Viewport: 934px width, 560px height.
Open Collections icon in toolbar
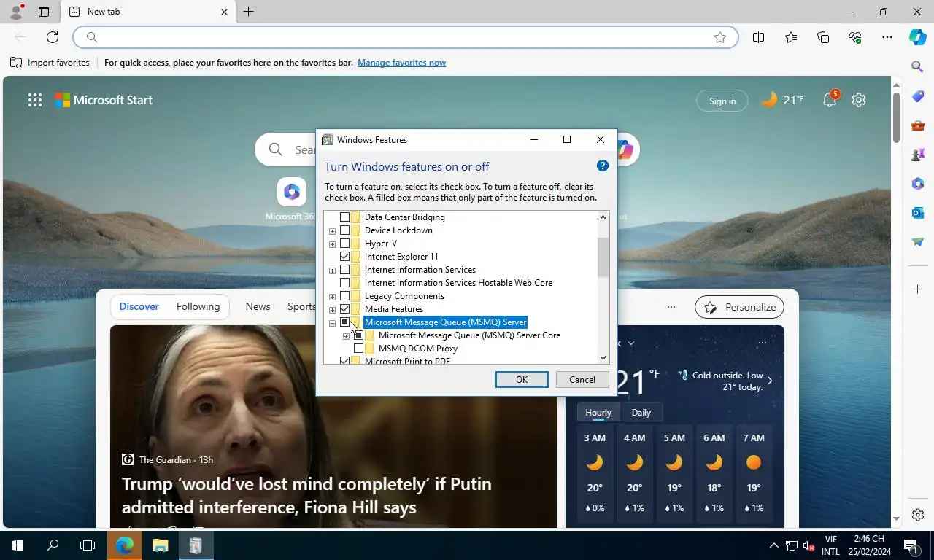[823, 37]
